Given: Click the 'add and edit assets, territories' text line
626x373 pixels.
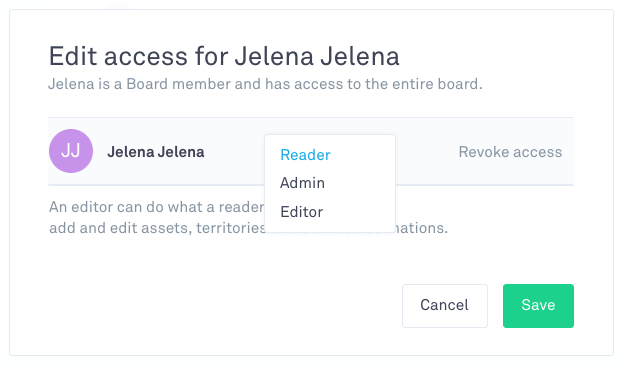Looking at the screenshot, I should [158, 228].
